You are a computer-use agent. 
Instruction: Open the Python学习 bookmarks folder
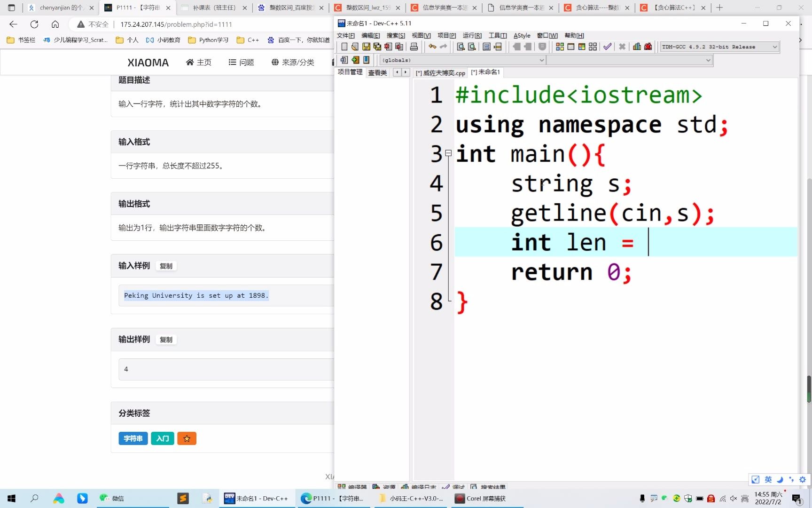(208, 40)
